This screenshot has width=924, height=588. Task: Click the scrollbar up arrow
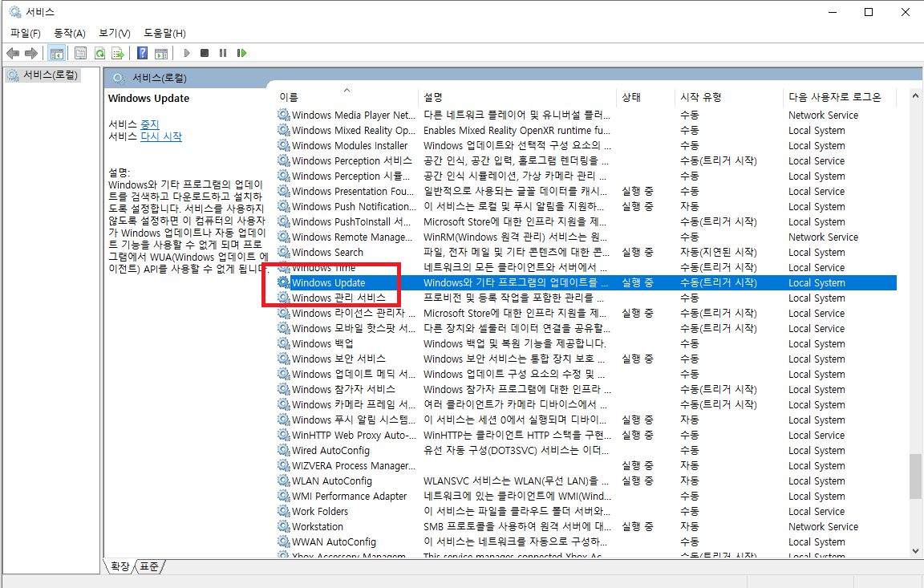point(914,95)
